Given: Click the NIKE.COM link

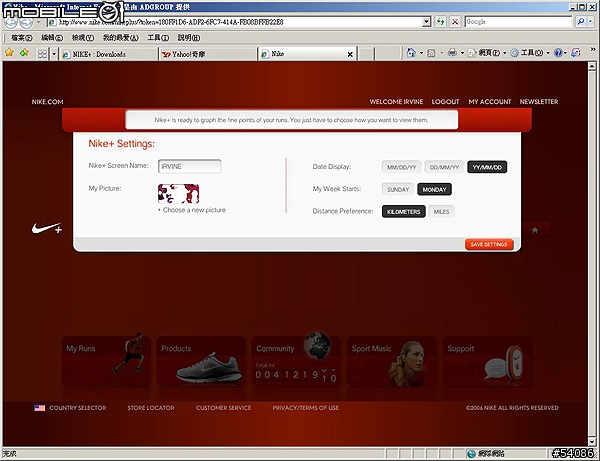Looking at the screenshot, I should click(x=47, y=102).
